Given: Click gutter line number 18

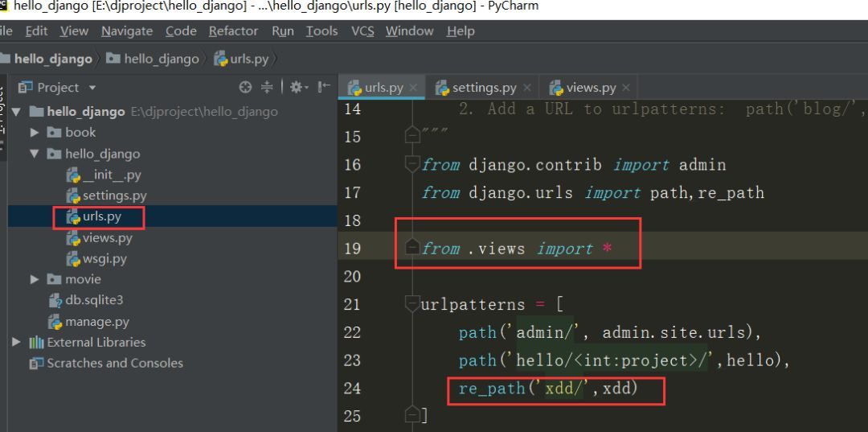Looking at the screenshot, I should pyautogui.click(x=352, y=220).
